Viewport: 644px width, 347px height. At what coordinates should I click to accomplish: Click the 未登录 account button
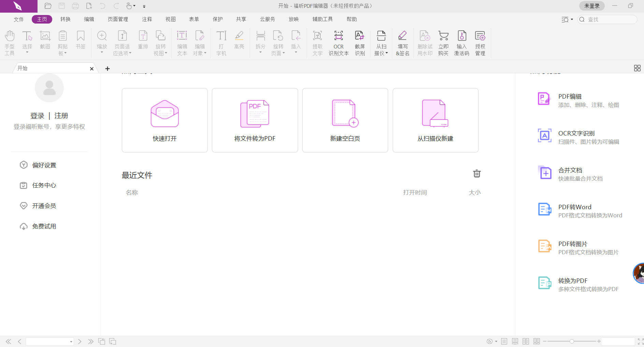click(x=592, y=6)
